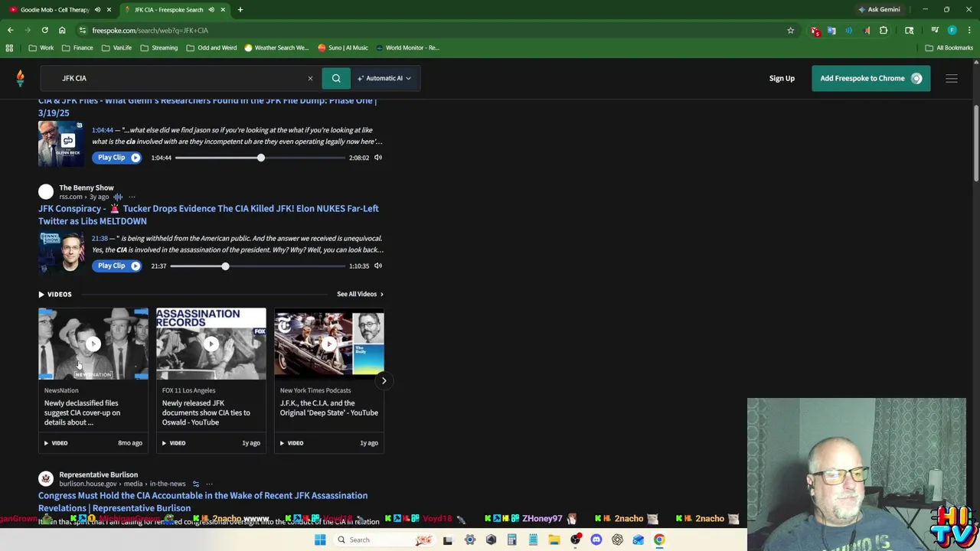
Task: Advance the videos carousel with the next arrow
Action: tap(384, 380)
